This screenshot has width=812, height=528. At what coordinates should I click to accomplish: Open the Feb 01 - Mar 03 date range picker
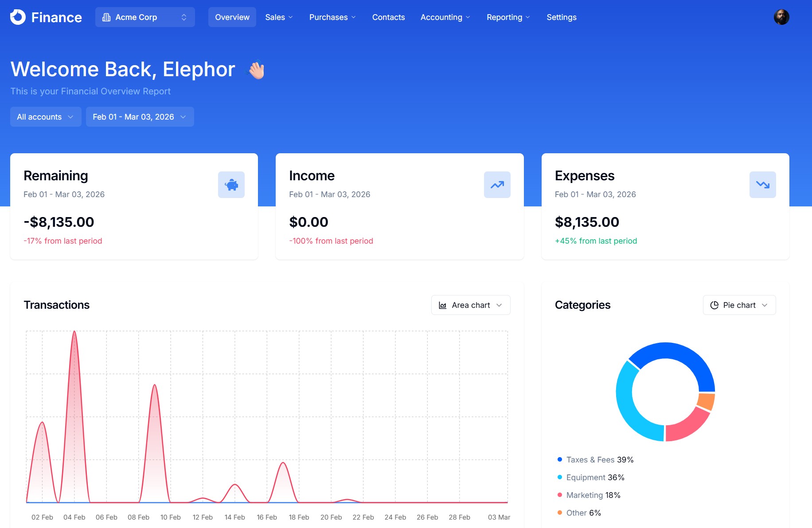tap(140, 116)
